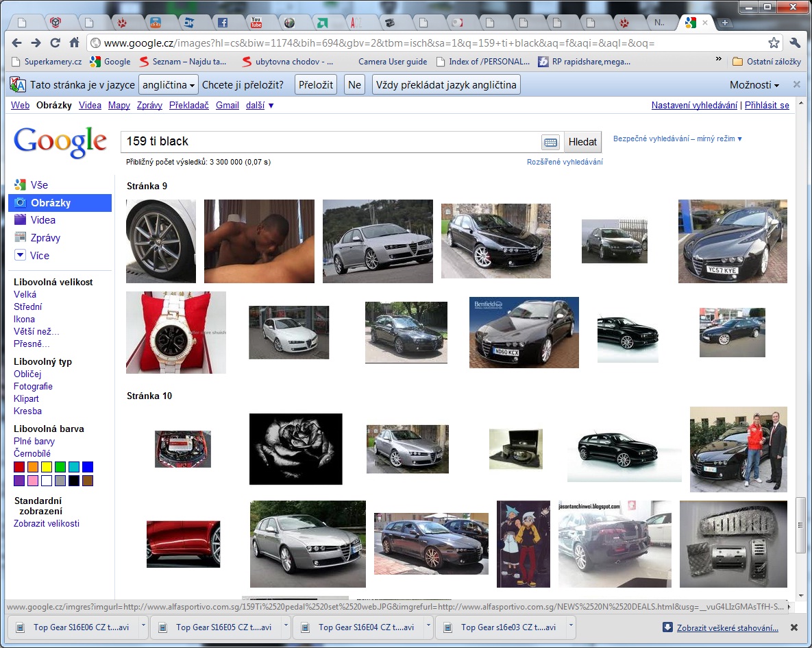Open the wrench settings menu
The image size is (812, 648).
[x=795, y=43]
